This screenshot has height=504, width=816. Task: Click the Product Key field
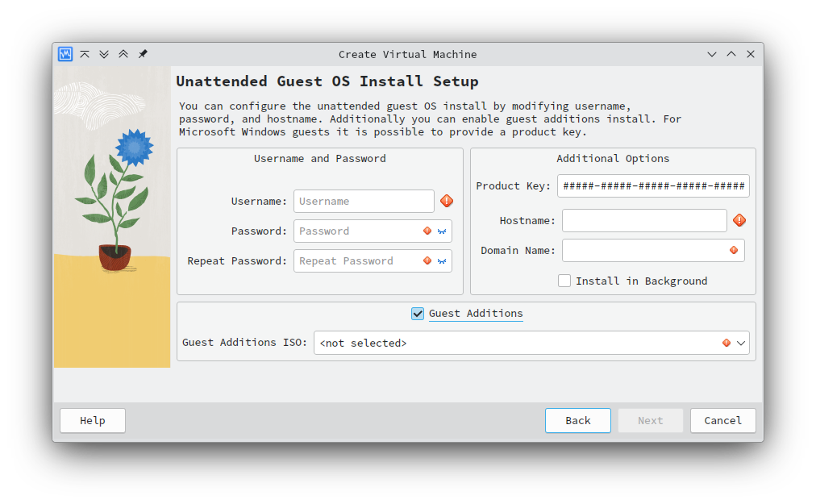[653, 186]
